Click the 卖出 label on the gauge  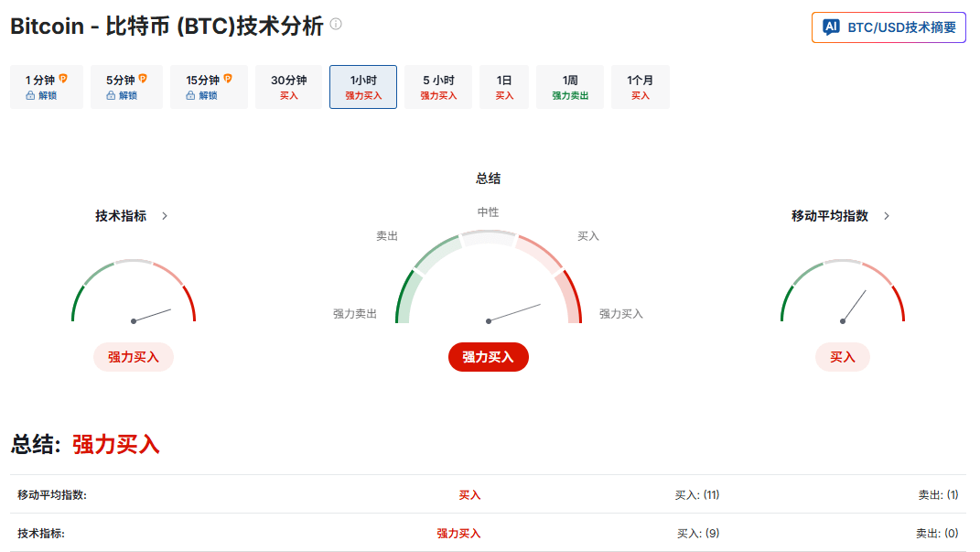point(387,235)
